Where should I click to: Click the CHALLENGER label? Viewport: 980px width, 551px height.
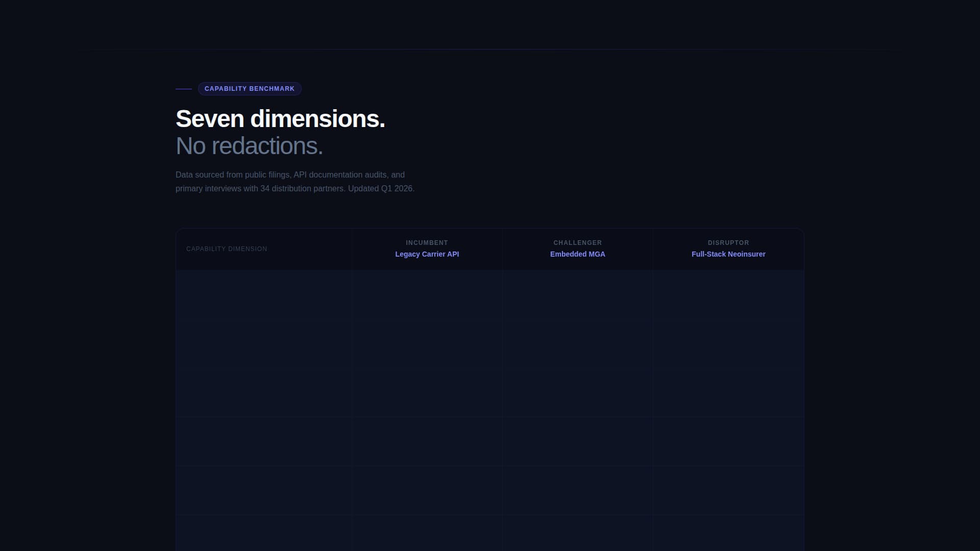click(577, 242)
